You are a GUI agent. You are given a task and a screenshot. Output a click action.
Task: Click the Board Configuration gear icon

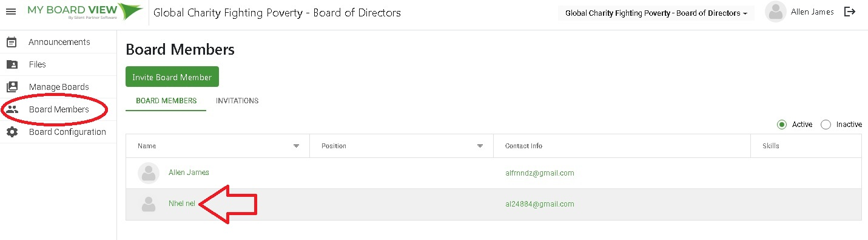[x=12, y=132]
